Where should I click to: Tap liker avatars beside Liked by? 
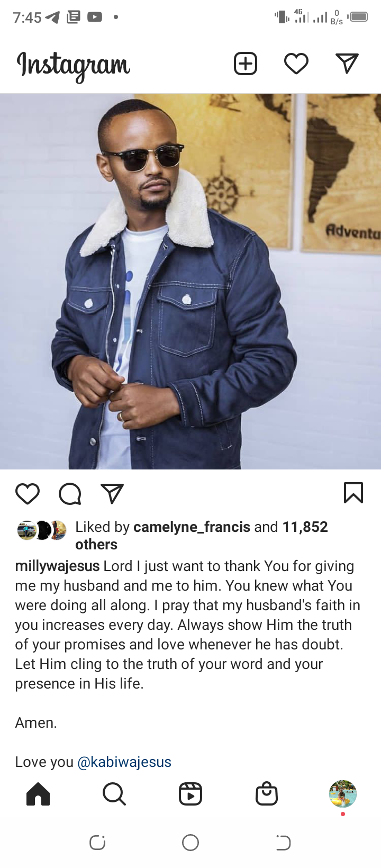(42, 530)
